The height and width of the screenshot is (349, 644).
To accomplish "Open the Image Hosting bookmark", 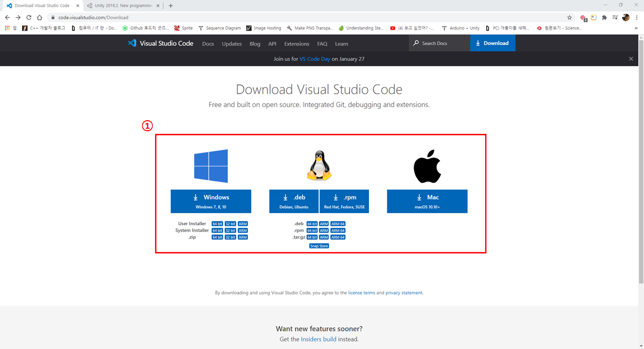I will 264,28.
